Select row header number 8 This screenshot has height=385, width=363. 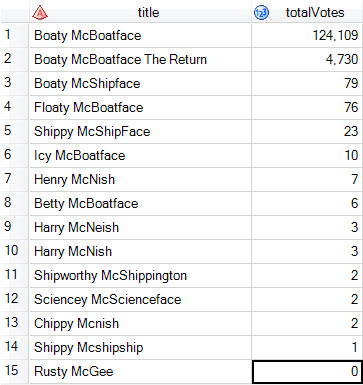pos(15,203)
